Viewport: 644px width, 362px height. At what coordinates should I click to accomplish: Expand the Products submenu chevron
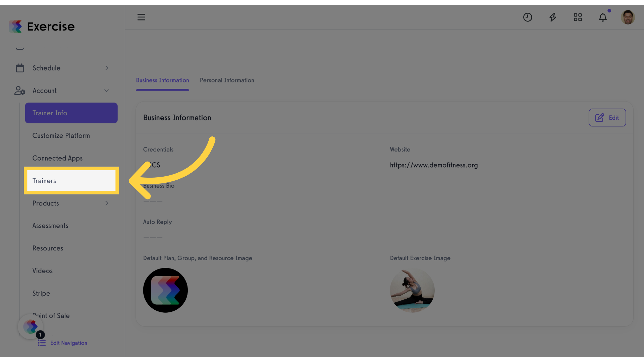[x=107, y=203]
